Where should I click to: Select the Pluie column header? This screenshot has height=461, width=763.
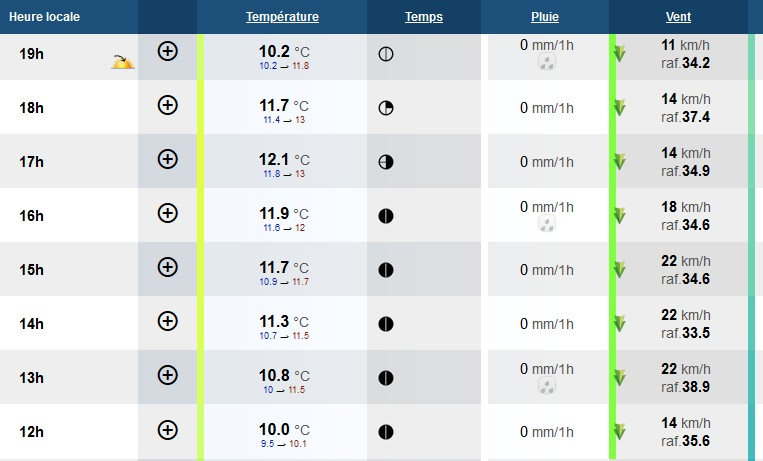tap(545, 17)
